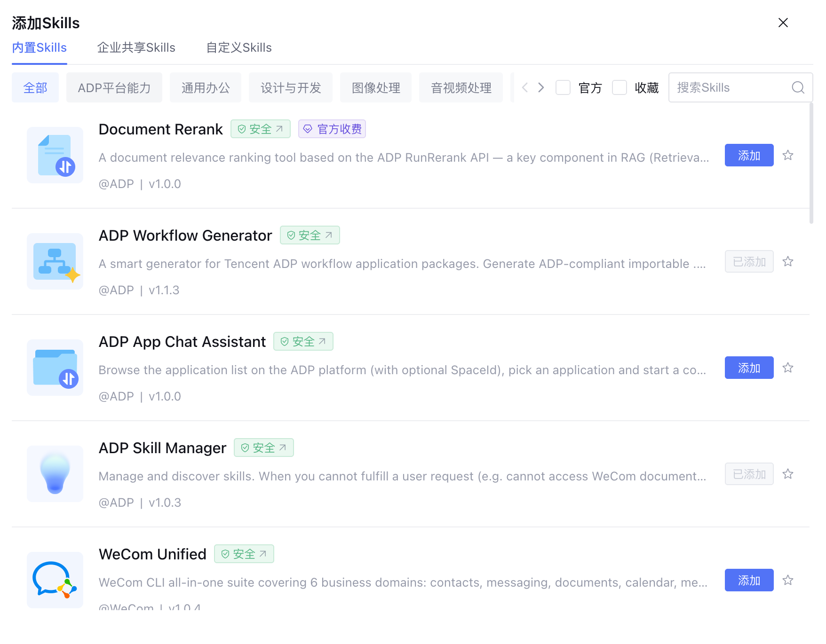Favorite ADP Workflow Generator with the star

click(x=788, y=261)
